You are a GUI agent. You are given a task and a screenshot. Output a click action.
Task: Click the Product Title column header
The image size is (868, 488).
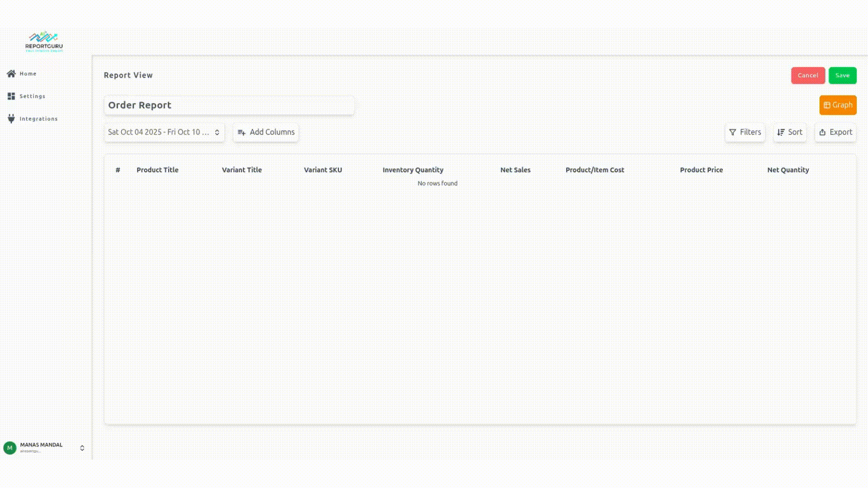(x=157, y=170)
